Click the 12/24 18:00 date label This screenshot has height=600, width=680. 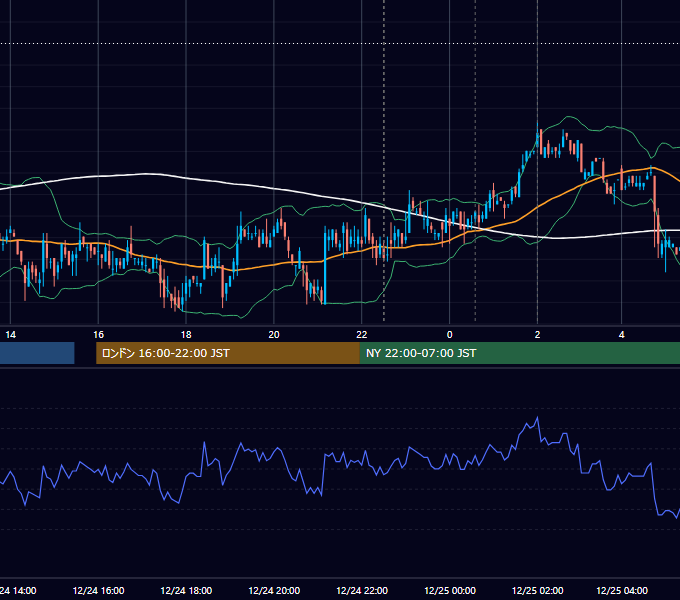[x=186, y=590]
